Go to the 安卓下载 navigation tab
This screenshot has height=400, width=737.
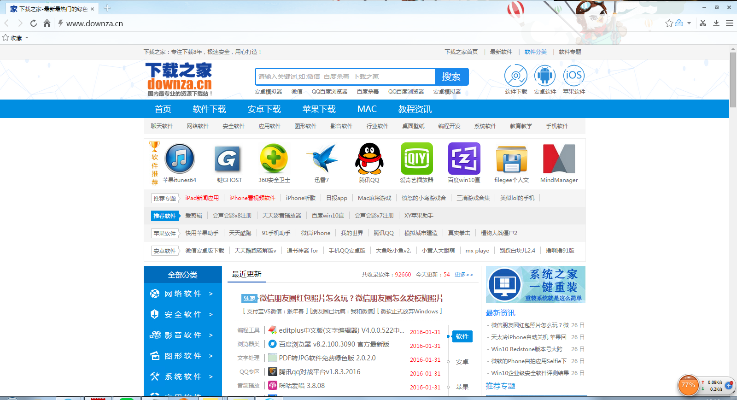click(264, 108)
